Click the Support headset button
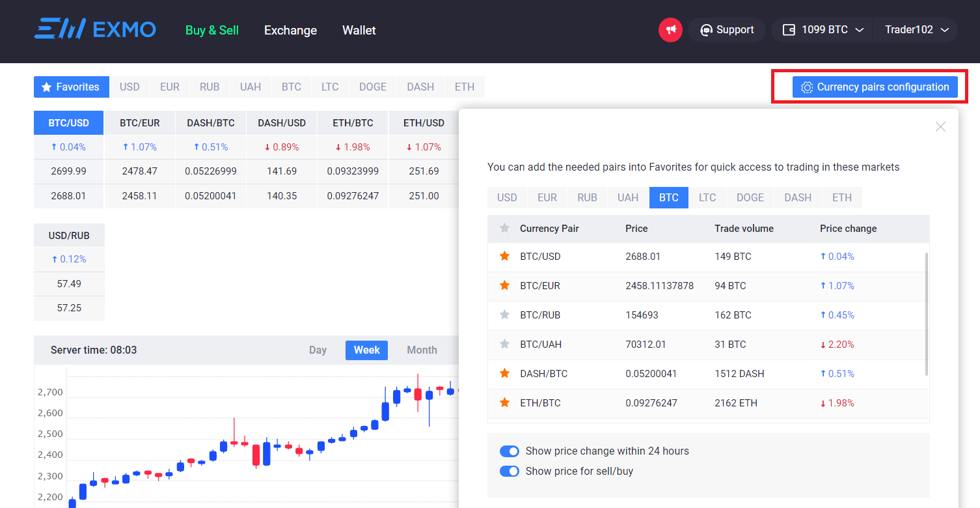 point(726,30)
